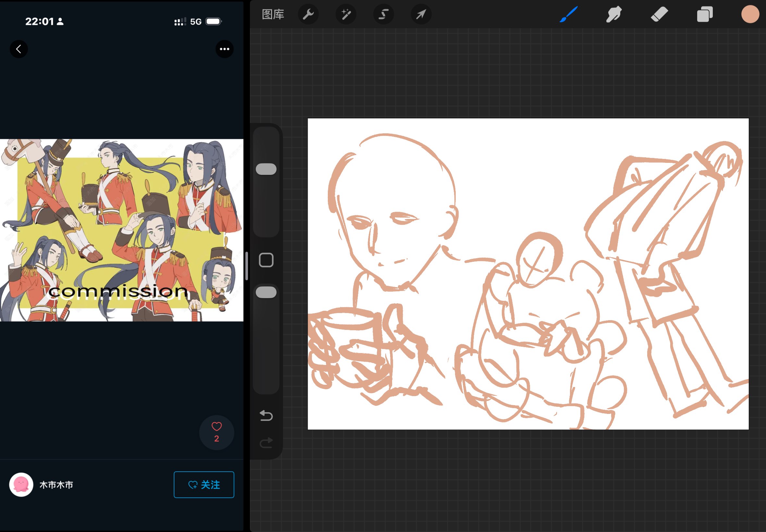Open the commission reference image
Viewport: 766px width, 532px height.
point(122,230)
